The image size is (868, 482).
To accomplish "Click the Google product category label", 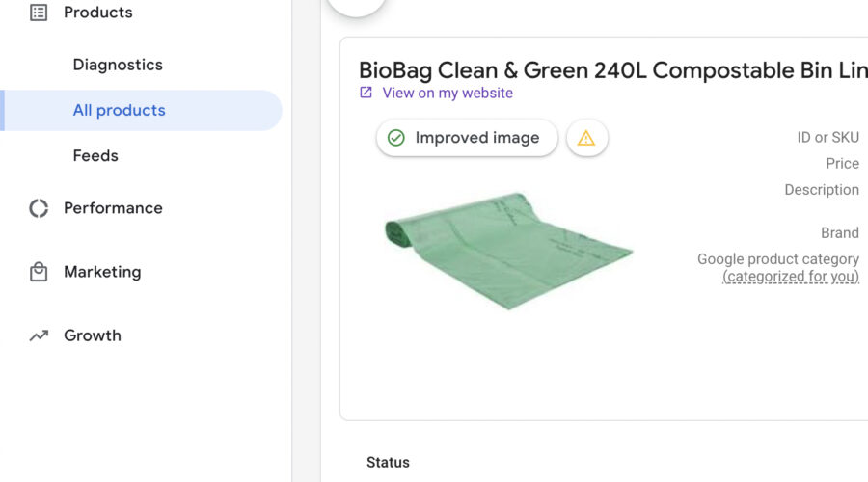I will point(777,258).
